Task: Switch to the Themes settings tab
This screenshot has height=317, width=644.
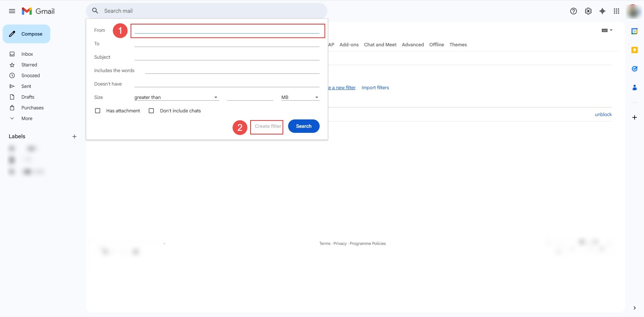Action: click(458, 45)
